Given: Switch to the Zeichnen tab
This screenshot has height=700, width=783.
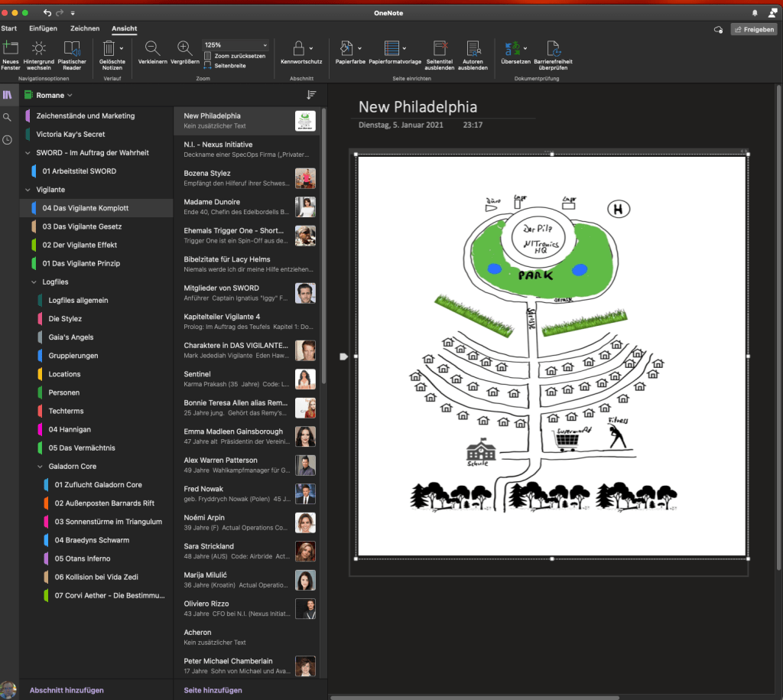Looking at the screenshot, I should coord(85,28).
